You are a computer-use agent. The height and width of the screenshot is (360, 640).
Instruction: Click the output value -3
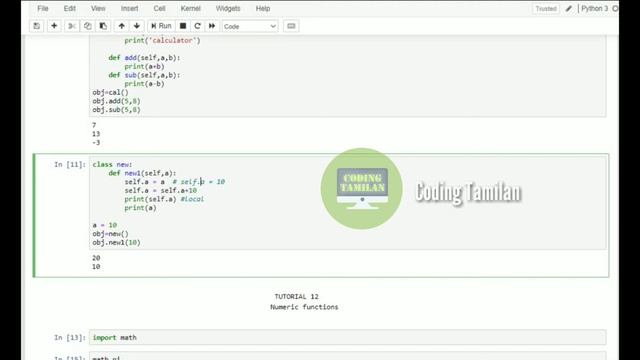point(96,142)
